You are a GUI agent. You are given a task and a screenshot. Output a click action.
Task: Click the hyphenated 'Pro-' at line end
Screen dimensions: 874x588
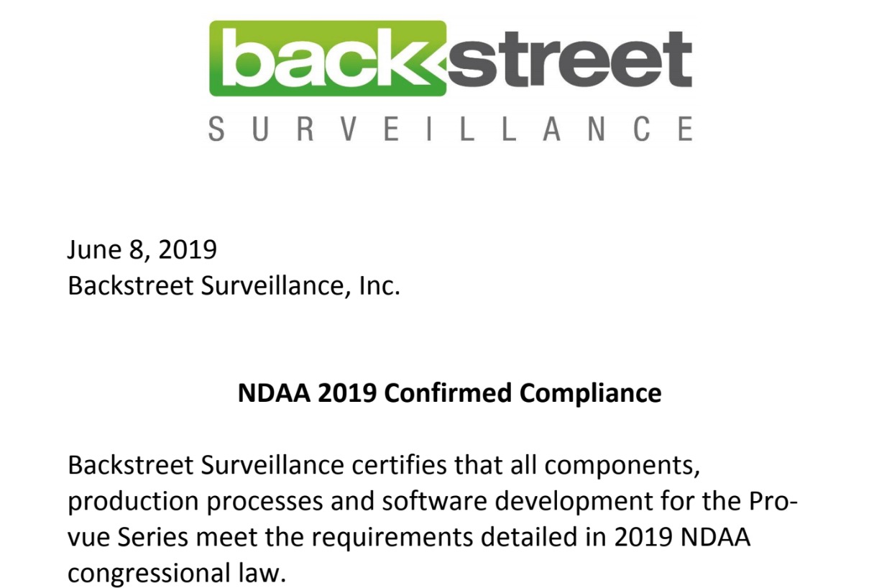click(769, 502)
